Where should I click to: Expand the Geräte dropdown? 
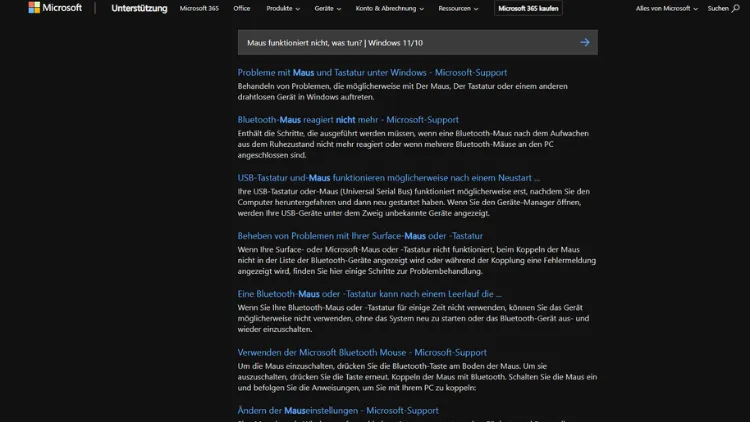pos(328,8)
